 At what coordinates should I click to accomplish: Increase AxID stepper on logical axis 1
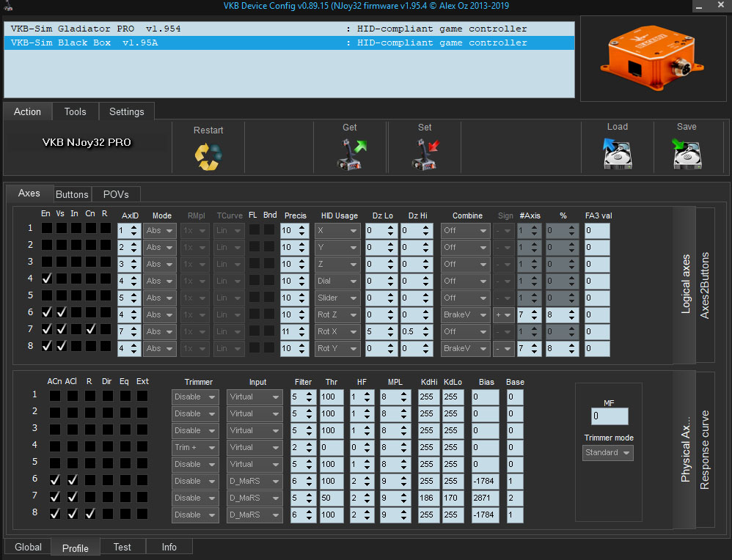click(134, 227)
